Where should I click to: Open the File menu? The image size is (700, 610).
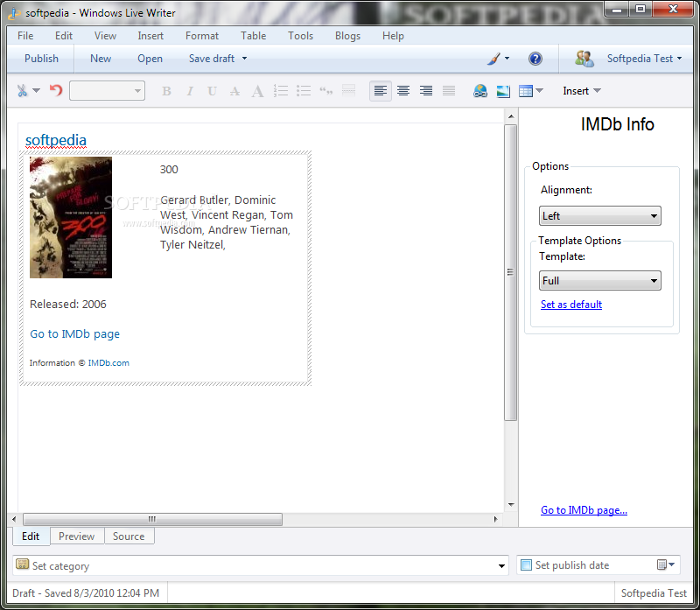[25, 36]
